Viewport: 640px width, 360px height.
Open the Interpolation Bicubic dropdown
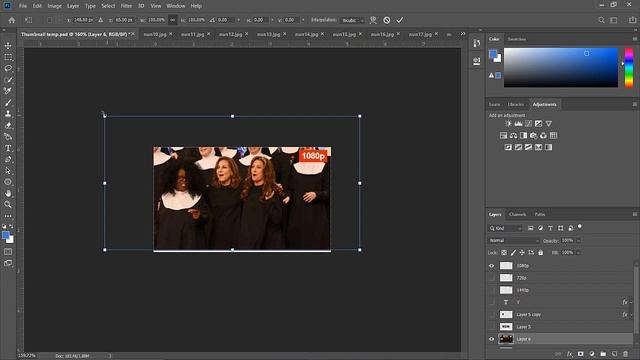(353, 20)
